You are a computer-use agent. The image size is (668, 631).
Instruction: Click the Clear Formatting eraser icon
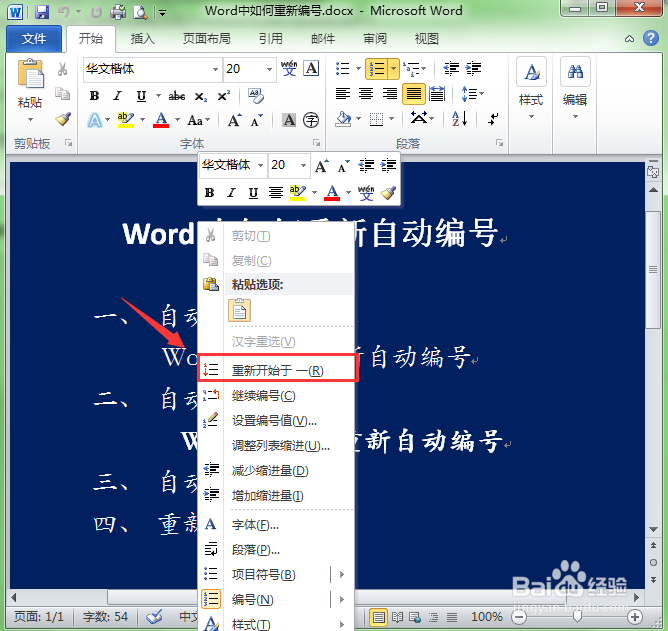pyautogui.click(x=256, y=96)
